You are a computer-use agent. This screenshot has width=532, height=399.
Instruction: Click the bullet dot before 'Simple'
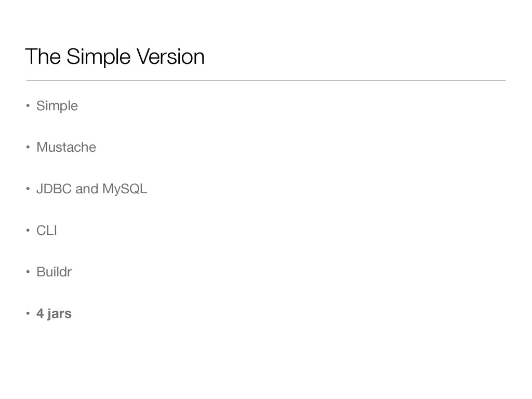pyautogui.click(x=28, y=106)
